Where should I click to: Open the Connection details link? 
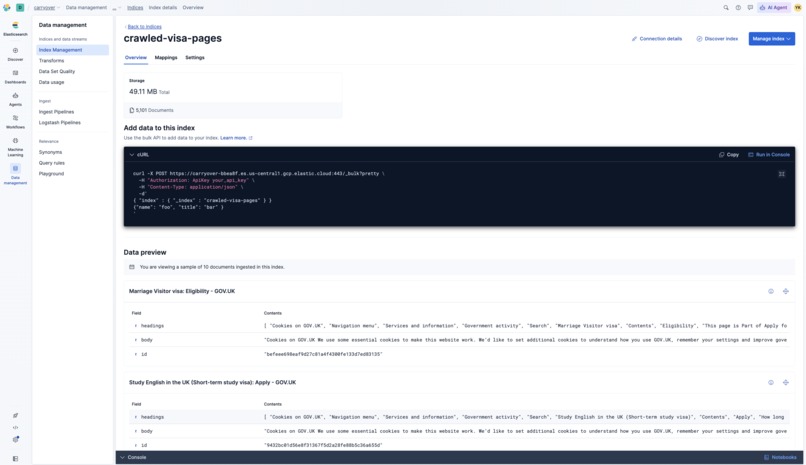657,39
